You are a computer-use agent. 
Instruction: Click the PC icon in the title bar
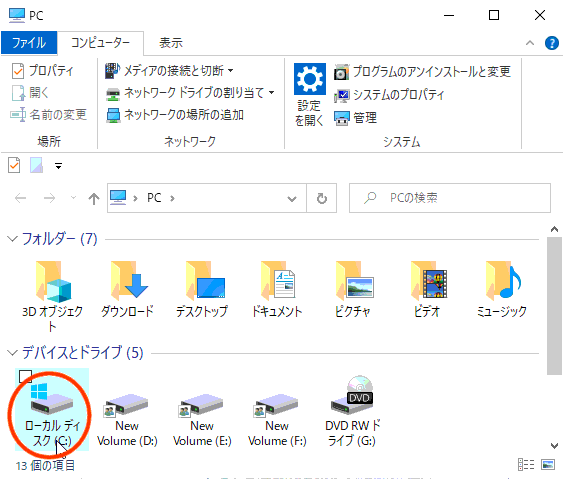point(17,15)
